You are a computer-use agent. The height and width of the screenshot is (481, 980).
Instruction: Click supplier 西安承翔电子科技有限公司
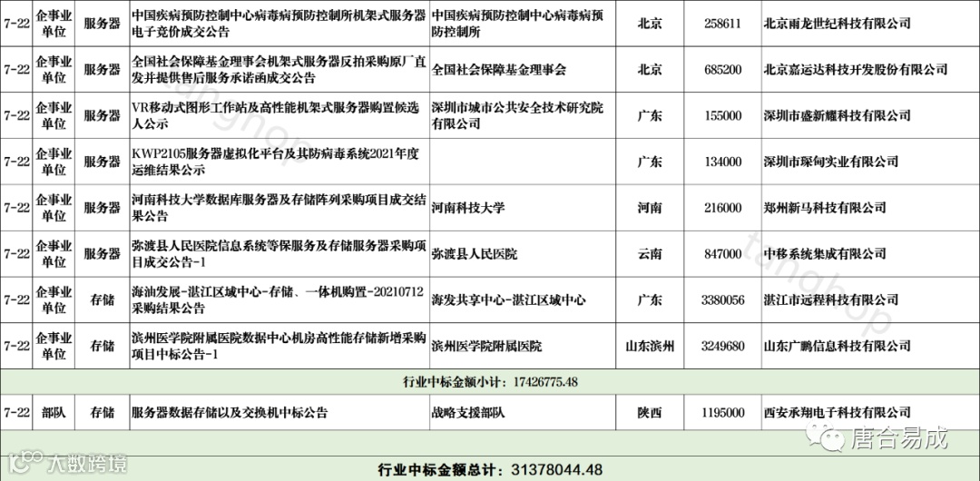click(837, 413)
